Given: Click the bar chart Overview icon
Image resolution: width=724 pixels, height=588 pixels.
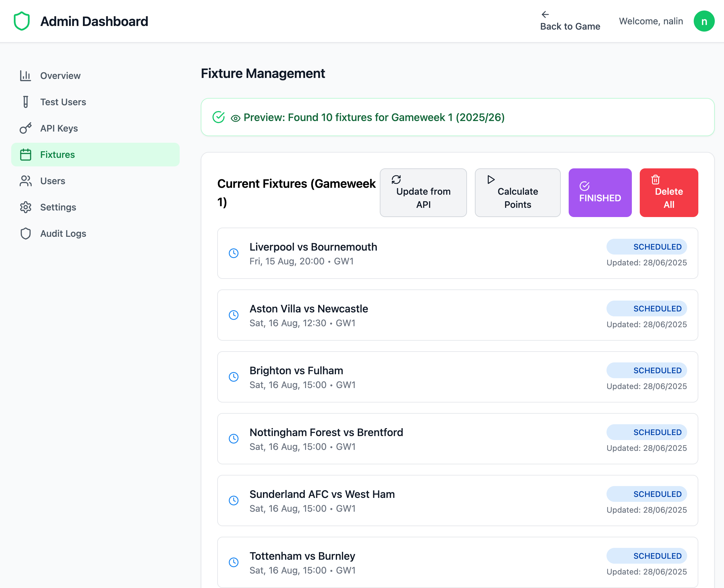Looking at the screenshot, I should [x=25, y=76].
